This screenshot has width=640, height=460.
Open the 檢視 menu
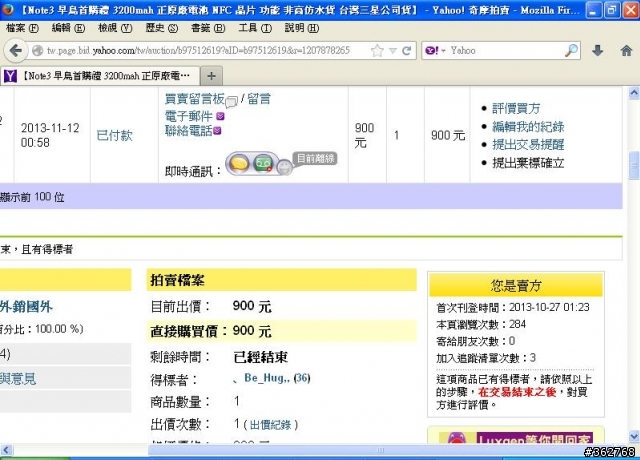pyautogui.click(x=115, y=28)
